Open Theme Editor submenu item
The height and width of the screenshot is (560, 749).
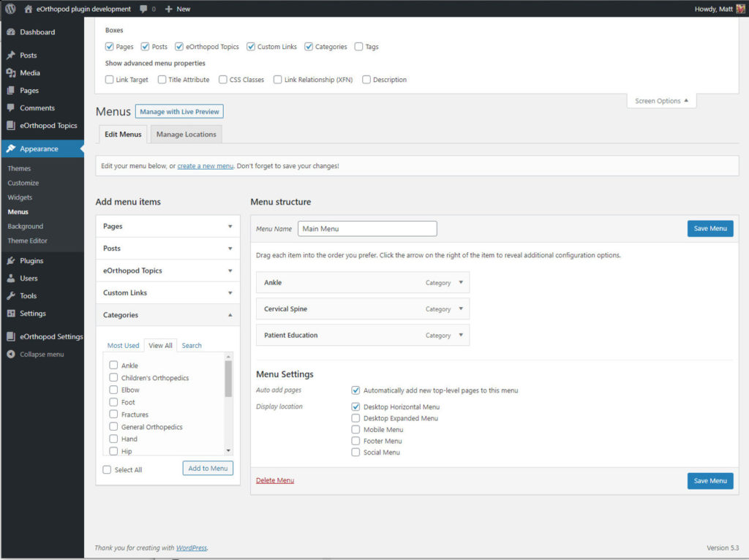pos(27,241)
